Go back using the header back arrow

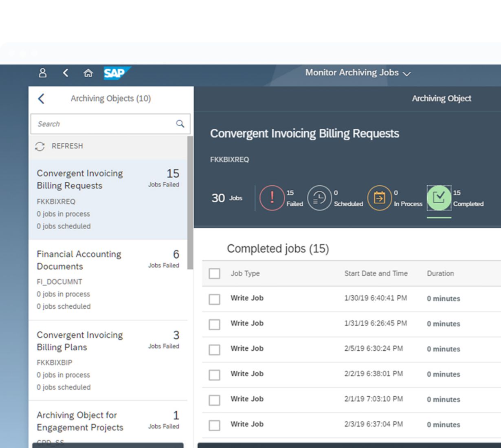(66, 73)
